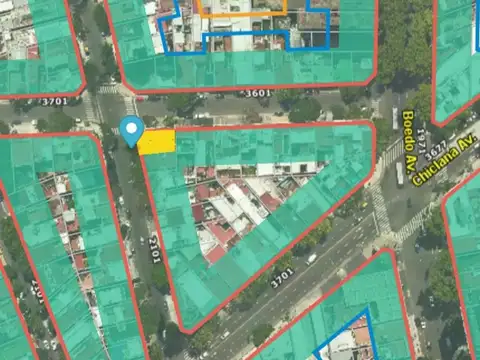Click the orange outlined parcel at the top
Image resolution: width=480 pixels, height=360 pixels.
(x=242, y=7)
